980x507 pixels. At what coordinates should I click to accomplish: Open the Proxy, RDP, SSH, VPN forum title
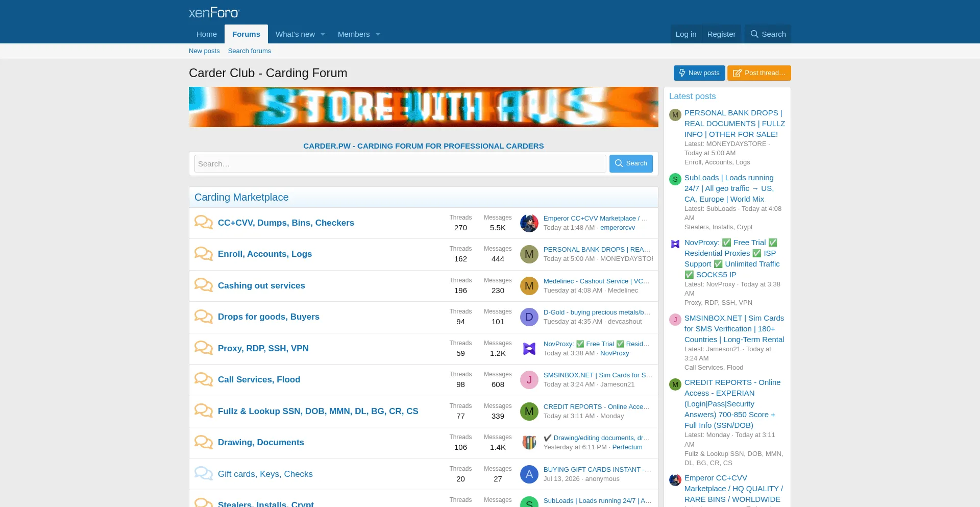pyautogui.click(x=263, y=348)
